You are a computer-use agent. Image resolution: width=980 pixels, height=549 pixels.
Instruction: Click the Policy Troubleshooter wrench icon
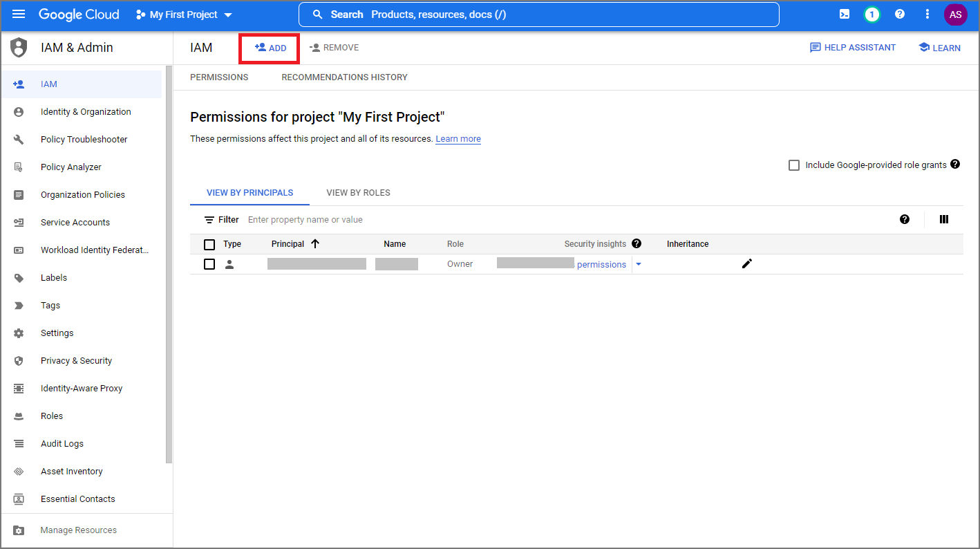[x=19, y=140]
